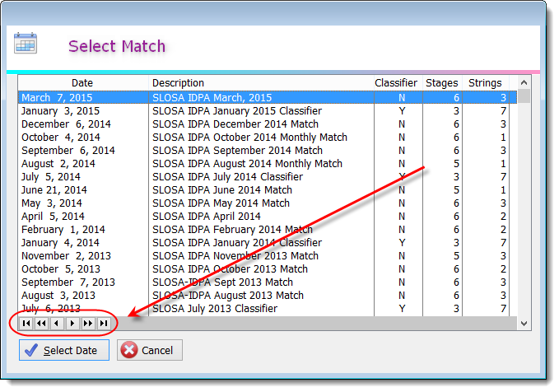This screenshot has height=392, width=559.
Task: Jump to last record navigation button
Action: 104,324
